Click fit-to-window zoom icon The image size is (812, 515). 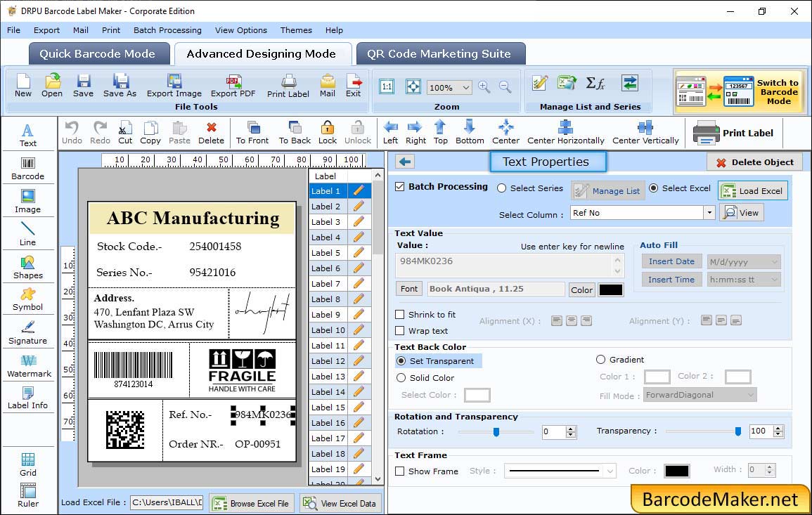[413, 86]
